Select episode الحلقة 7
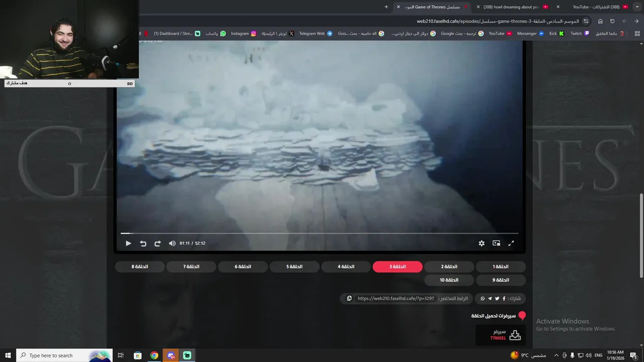644x362 pixels. click(x=191, y=266)
